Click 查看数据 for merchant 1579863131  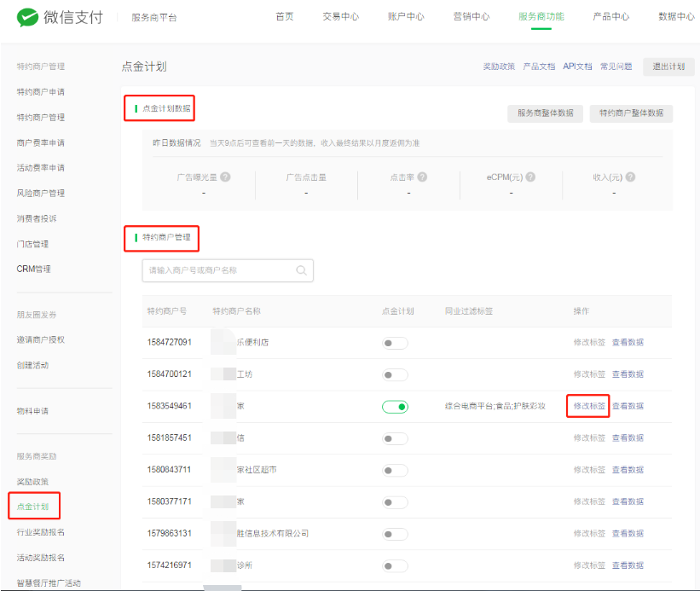[628, 533]
